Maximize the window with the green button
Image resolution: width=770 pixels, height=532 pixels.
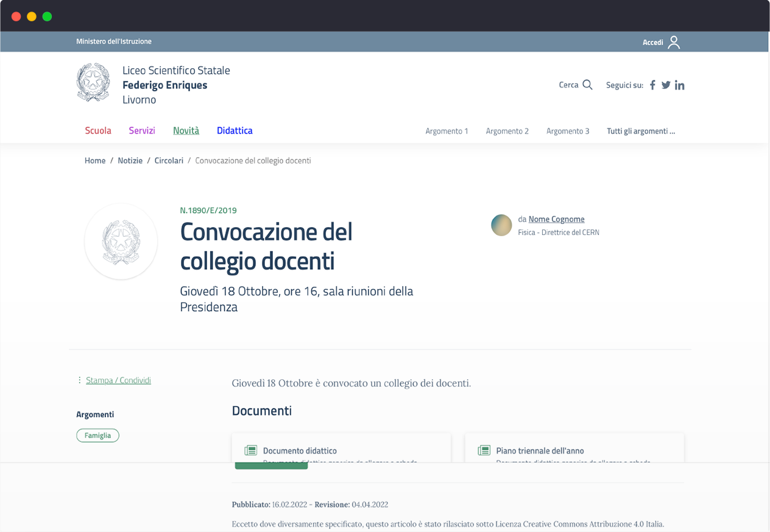(48, 16)
